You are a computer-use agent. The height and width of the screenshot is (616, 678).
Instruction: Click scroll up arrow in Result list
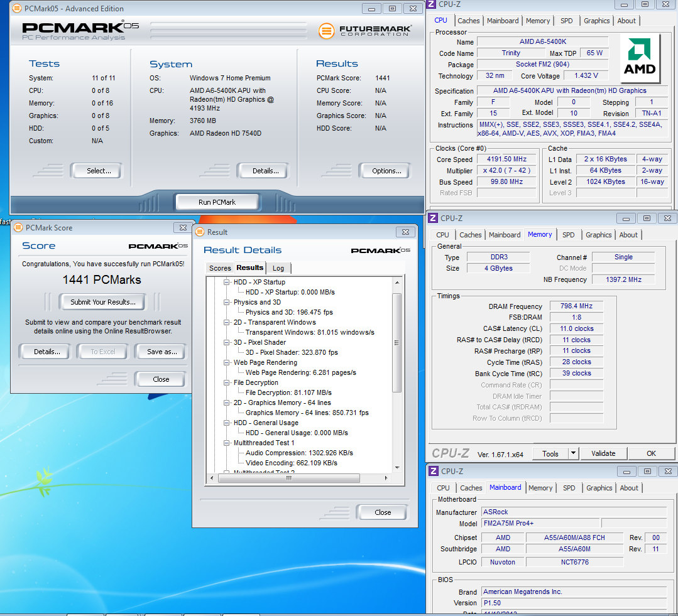[396, 283]
